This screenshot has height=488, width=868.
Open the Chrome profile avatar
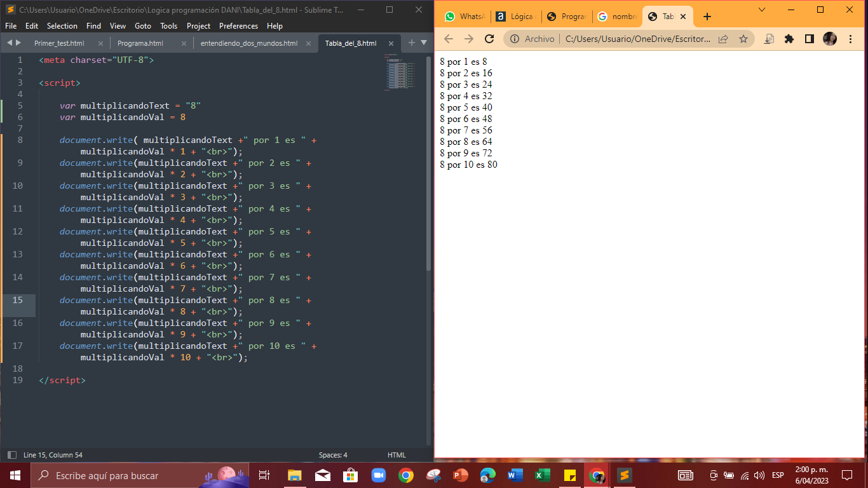[x=830, y=39]
